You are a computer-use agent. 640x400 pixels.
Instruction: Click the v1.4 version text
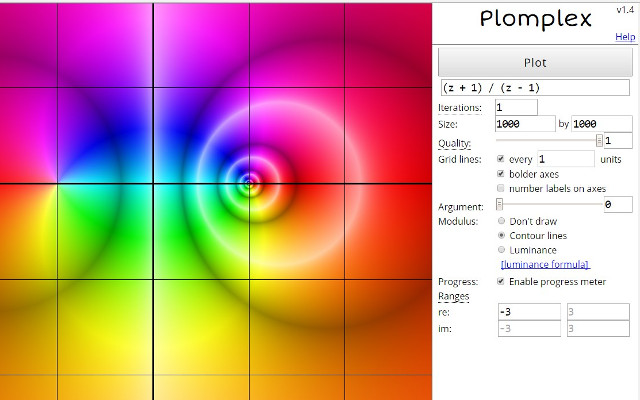point(625,10)
